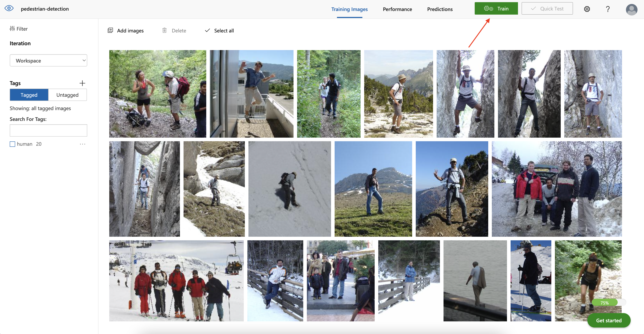644x334 pixels.
Task: Select the hiker making peace sign image
Action: coord(452,189)
